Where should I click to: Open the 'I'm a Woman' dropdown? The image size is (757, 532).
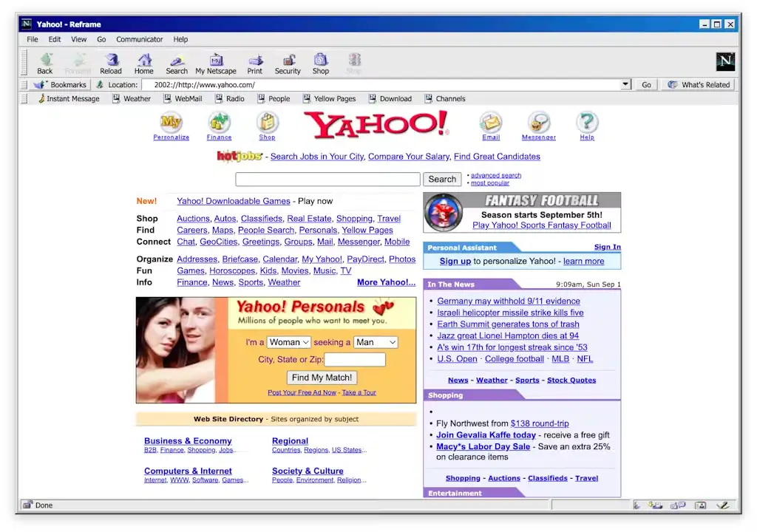tap(289, 342)
